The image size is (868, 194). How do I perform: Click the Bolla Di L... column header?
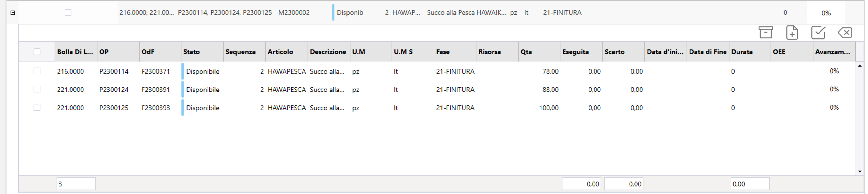(76, 52)
